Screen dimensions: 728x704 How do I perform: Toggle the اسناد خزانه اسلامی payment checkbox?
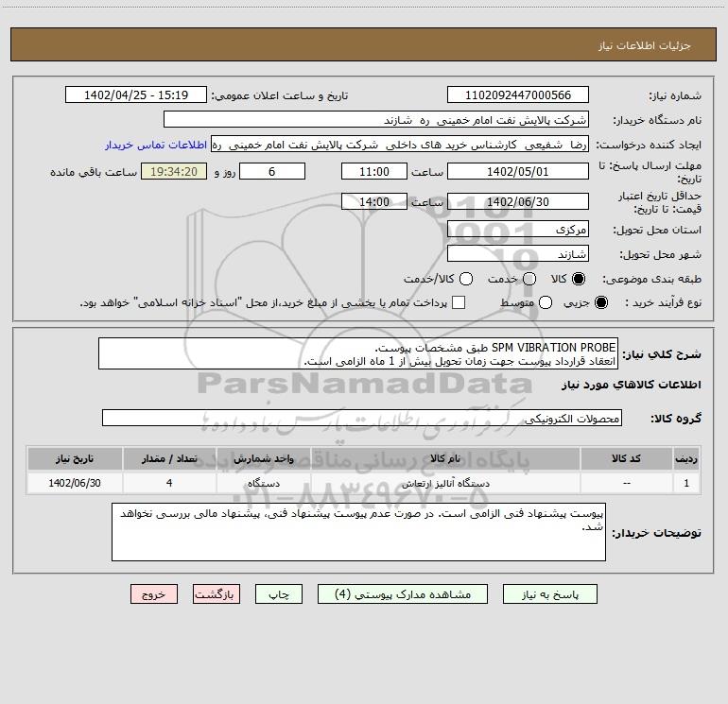[459, 302]
